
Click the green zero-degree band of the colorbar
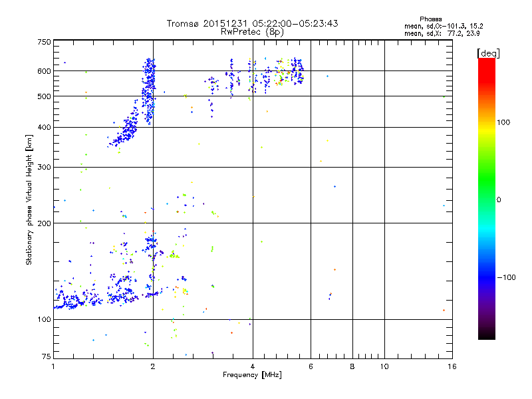pos(487,199)
